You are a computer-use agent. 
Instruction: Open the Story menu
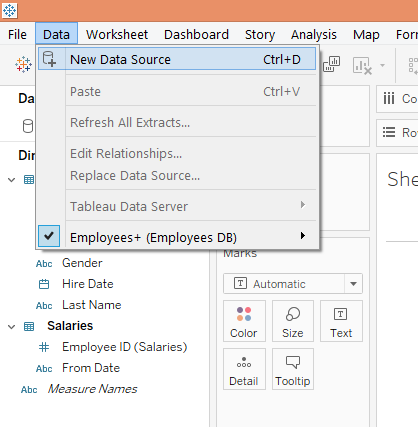pos(260,34)
